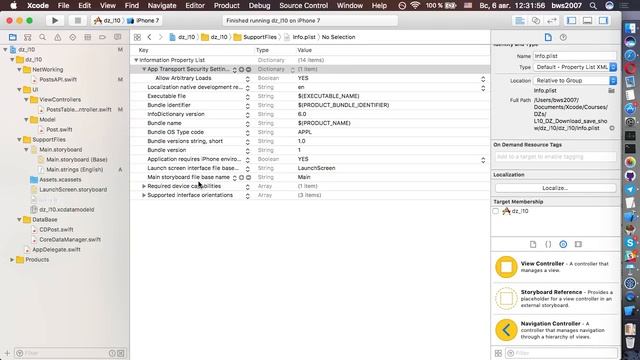Open PostsAPI.swift in navigator

pos(58,80)
